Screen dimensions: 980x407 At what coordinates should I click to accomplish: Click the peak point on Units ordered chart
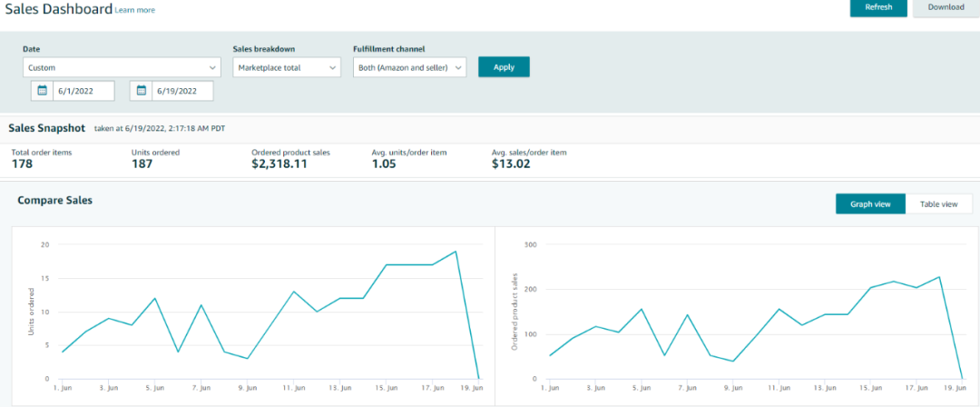coord(456,252)
